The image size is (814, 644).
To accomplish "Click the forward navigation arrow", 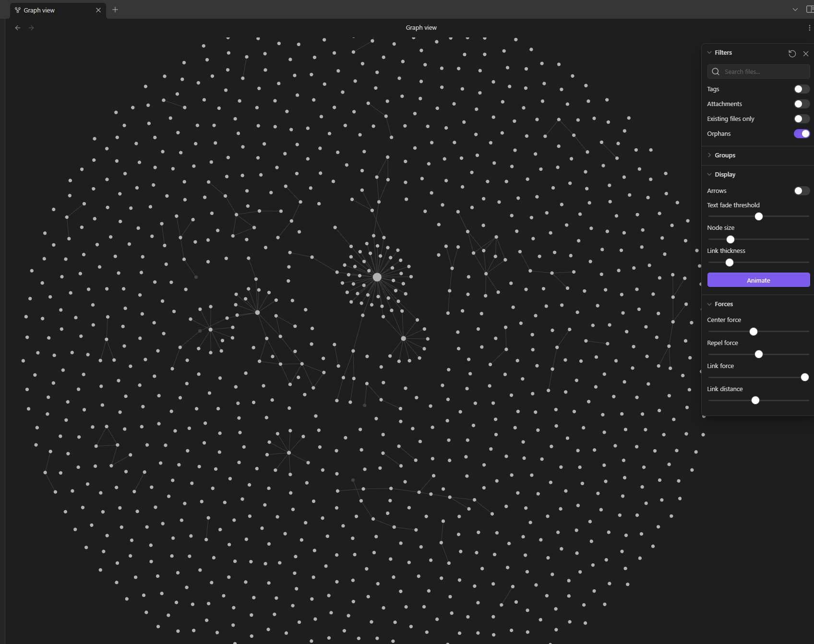I will [31, 27].
